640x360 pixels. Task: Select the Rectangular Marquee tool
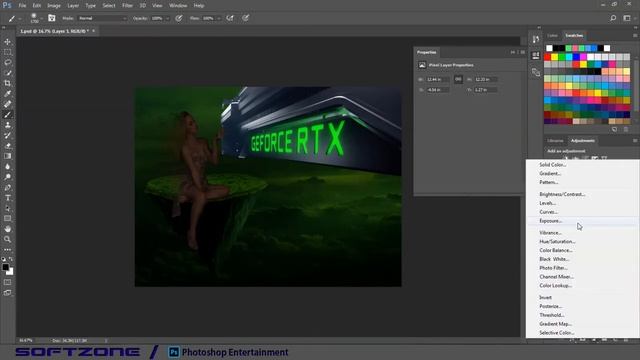click(x=7, y=52)
